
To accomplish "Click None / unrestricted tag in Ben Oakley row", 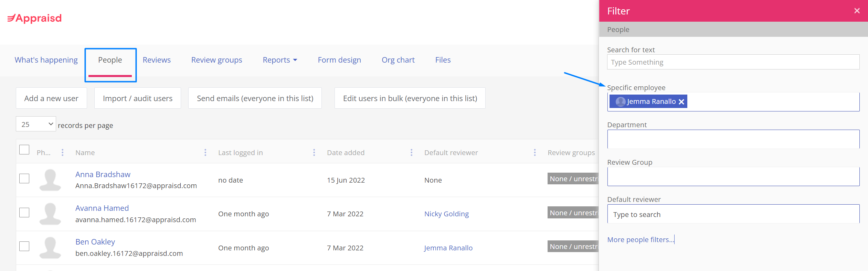I will coord(573,246).
